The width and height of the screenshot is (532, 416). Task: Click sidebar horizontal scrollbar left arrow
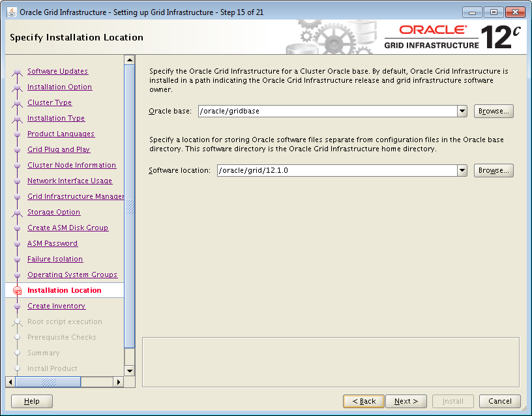pyautogui.click(x=10, y=381)
